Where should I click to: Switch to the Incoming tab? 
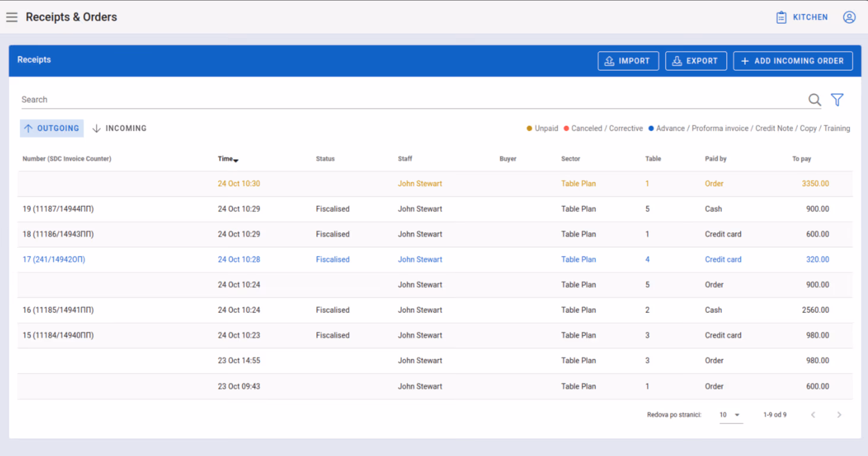[x=119, y=128]
